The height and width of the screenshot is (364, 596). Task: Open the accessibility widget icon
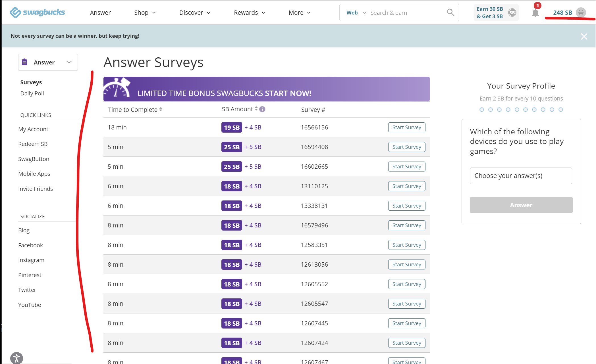point(16,358)
